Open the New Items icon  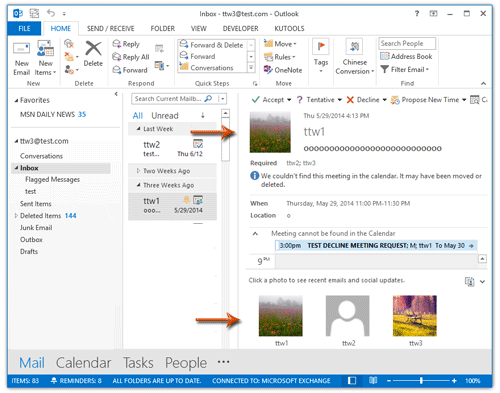tap(45, 49)
